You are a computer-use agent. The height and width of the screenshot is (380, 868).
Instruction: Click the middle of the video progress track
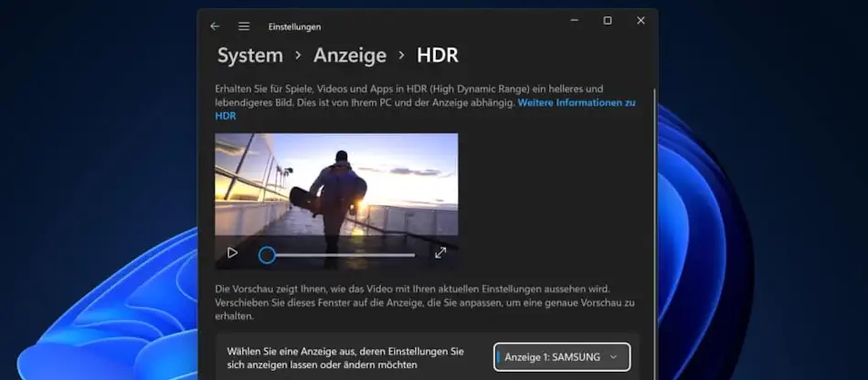[x=341, y=255]
